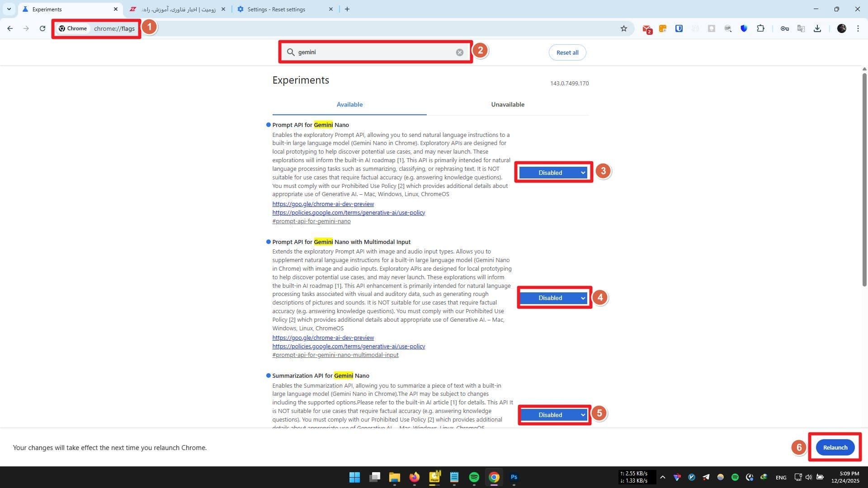Click the Reset all button

pyautogui.click(x=567, y=52)
